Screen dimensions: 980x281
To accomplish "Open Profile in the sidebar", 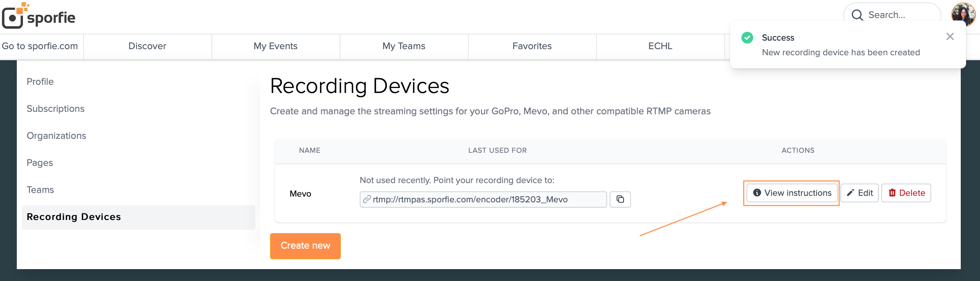I will [x=40, y=82].
